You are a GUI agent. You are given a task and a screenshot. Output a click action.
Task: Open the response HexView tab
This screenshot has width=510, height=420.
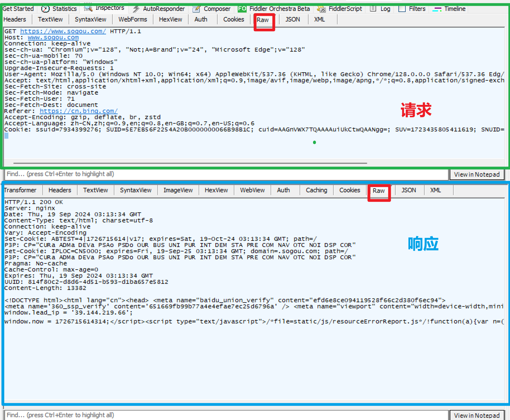[x=216, y=190]
